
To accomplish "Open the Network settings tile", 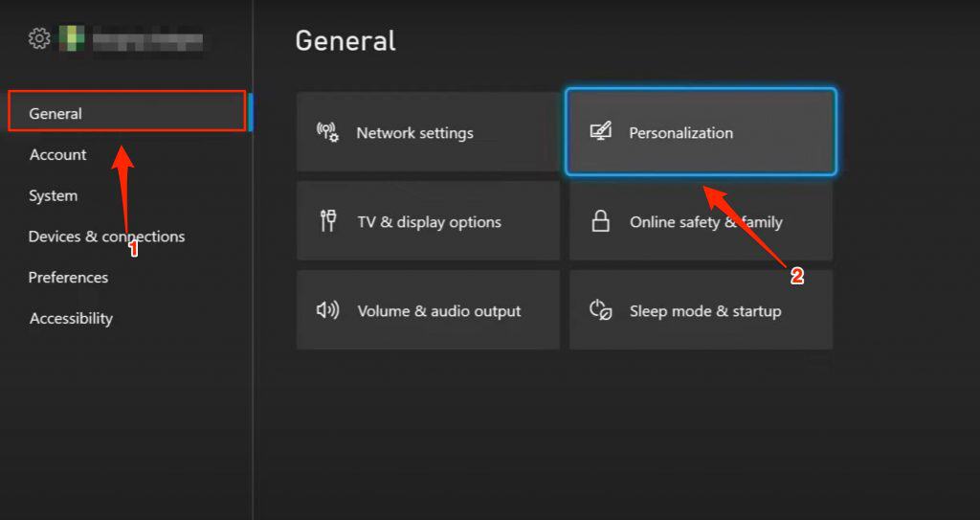I will (x=428, y=132).
